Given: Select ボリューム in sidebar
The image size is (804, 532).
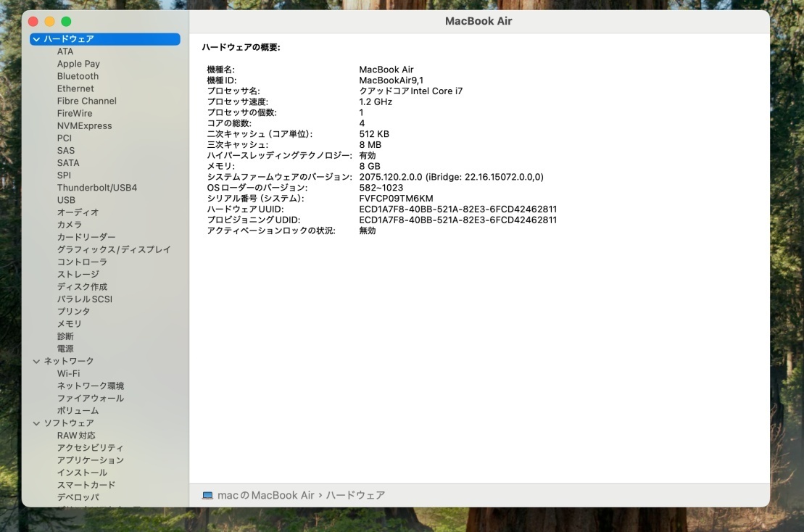Looking at the screenshot, I should tap(78, 410).
